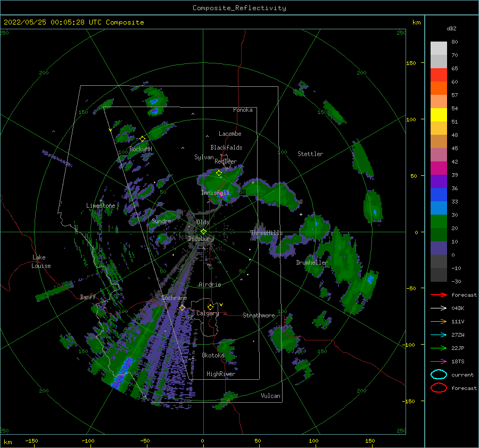Click the Lake Louise label

point(41,262)
